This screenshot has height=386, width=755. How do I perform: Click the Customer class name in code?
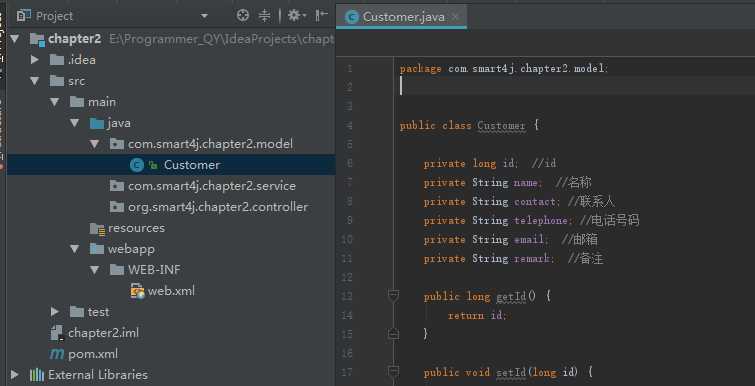501,126
